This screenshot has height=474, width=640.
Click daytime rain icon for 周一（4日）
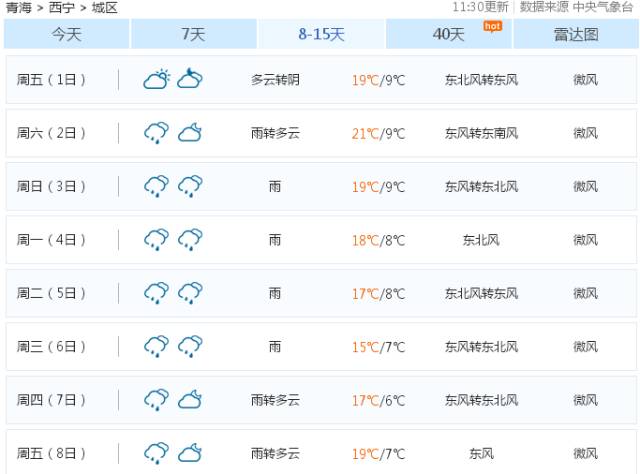(156, 240)
